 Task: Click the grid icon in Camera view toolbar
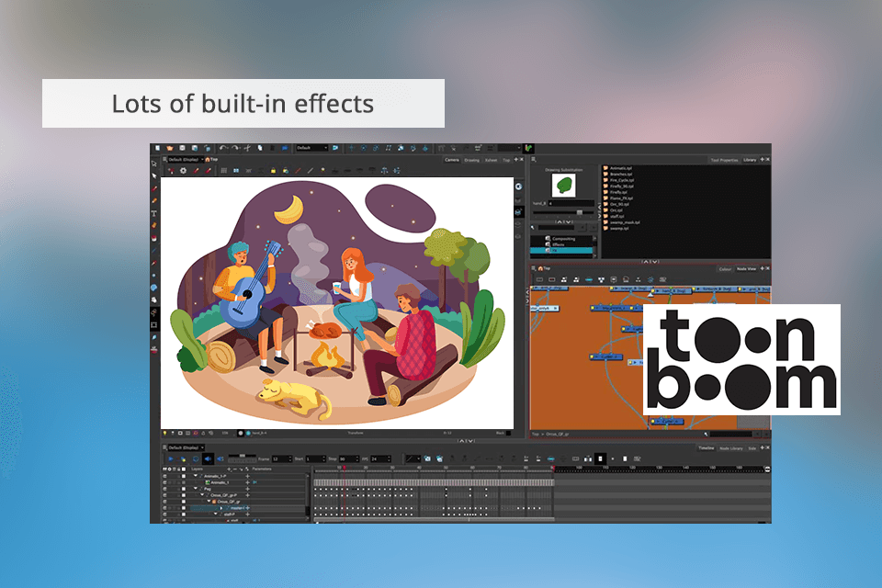224,171
